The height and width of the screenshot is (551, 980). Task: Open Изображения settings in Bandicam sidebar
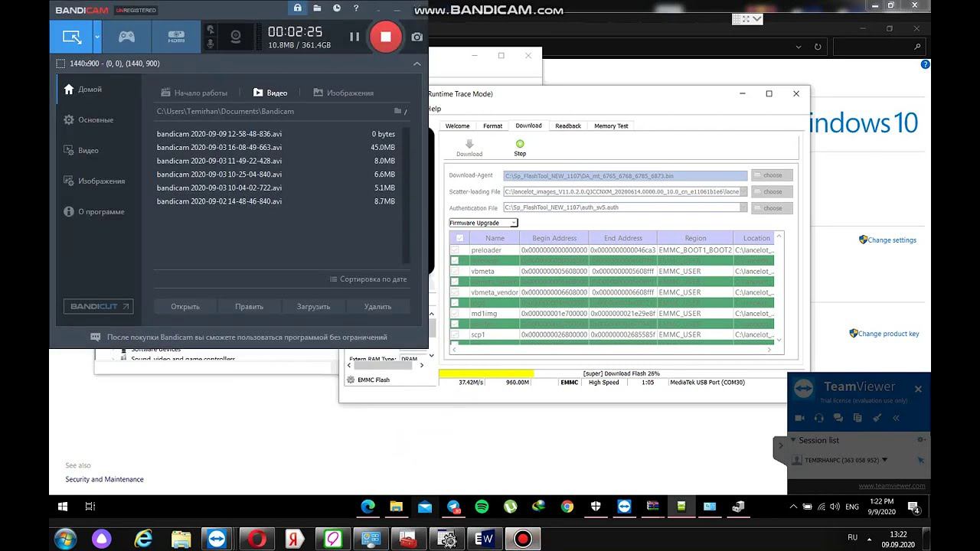coord(101,181)
